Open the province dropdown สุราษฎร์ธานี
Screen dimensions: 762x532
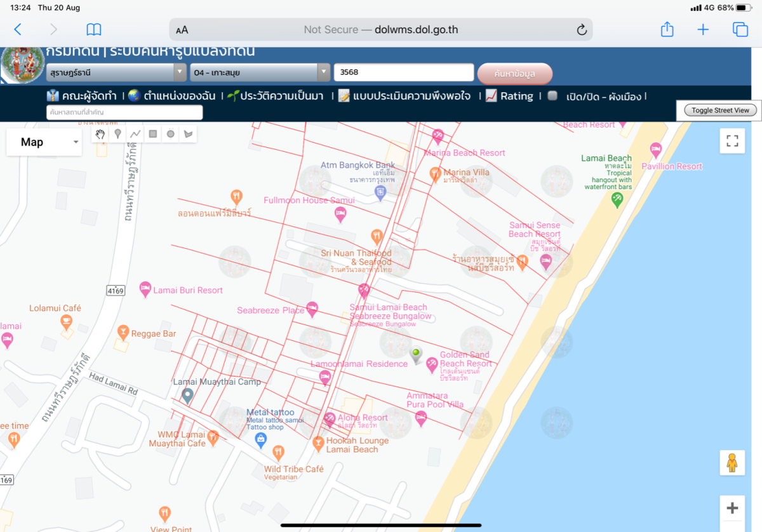(116, 72)
